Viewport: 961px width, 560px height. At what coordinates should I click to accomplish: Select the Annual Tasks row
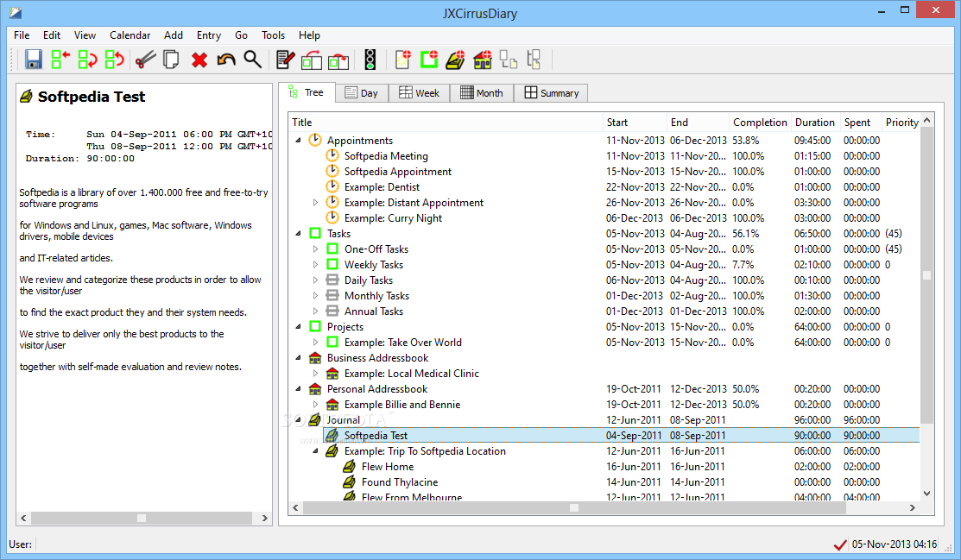pyautogui.click(x=604, y=311)
